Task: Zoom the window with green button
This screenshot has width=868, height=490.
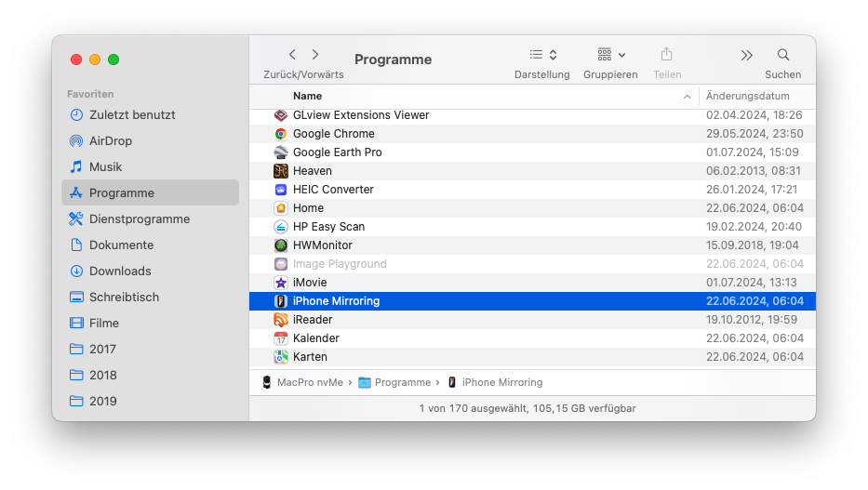Action: (114, 60)
